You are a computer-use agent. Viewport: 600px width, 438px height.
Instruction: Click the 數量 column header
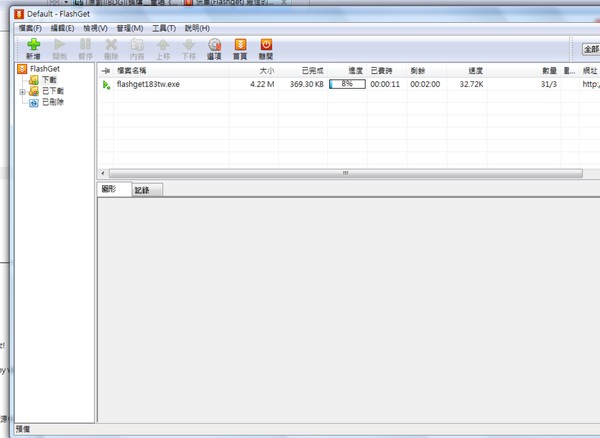tap(524, 71)
